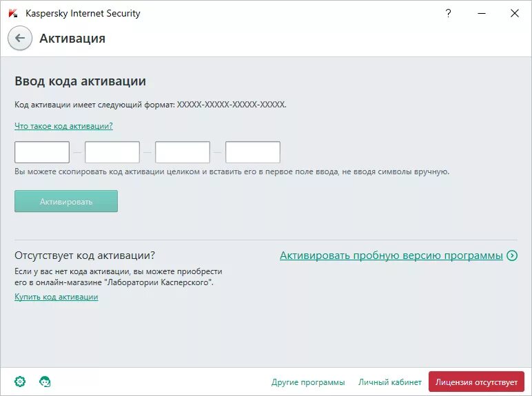Click the Kaspersky logo in title bar
532x396 pixels.
(x=13, y=13)
